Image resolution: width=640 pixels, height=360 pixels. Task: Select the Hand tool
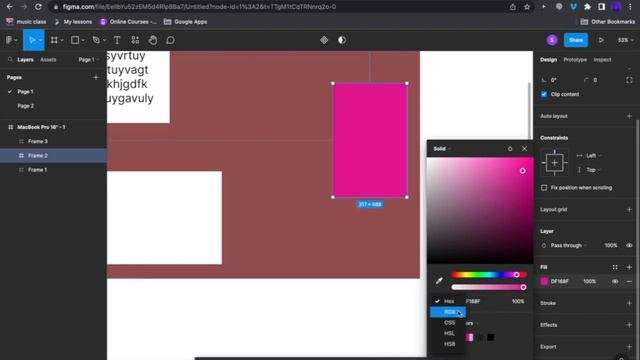pyautogui.click(x=153, y=40)
